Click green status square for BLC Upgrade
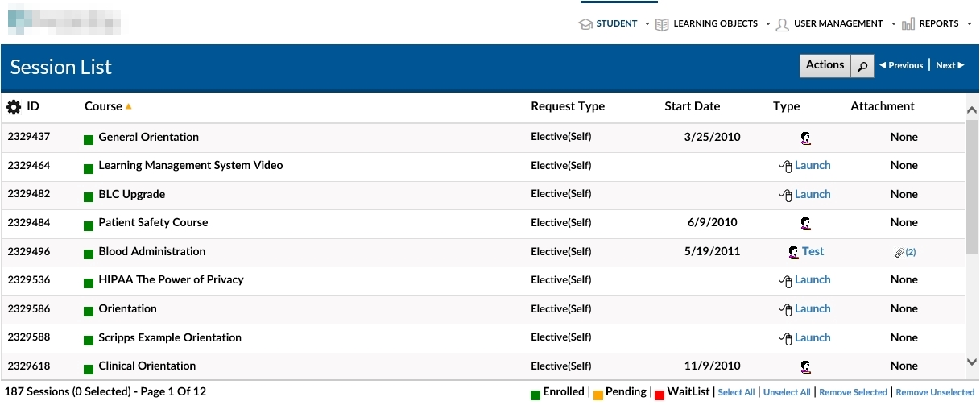This screenshot has height=405, width=980. 89,196
